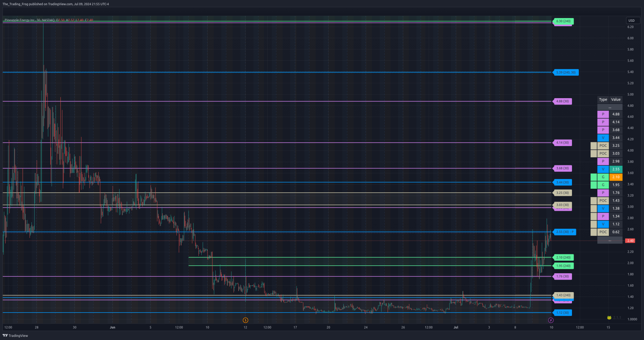Click the 1.38 value cell in the table
The image size is (644, 340).
click(616, 208)
